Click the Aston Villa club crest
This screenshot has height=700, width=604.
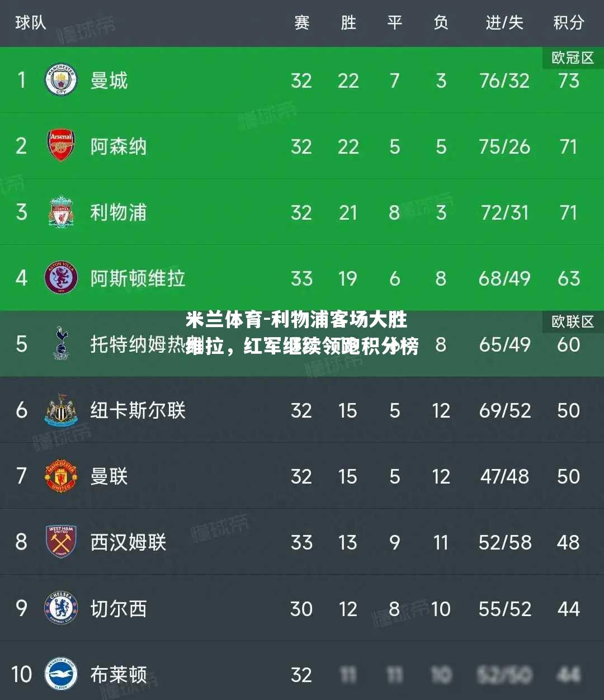pos(60,278)
